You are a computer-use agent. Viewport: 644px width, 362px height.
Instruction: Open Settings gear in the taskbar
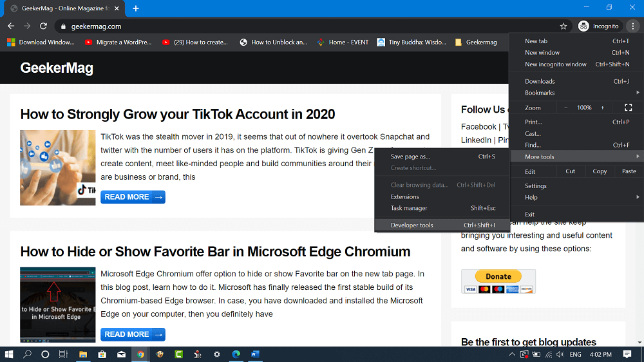coord(217,354)
